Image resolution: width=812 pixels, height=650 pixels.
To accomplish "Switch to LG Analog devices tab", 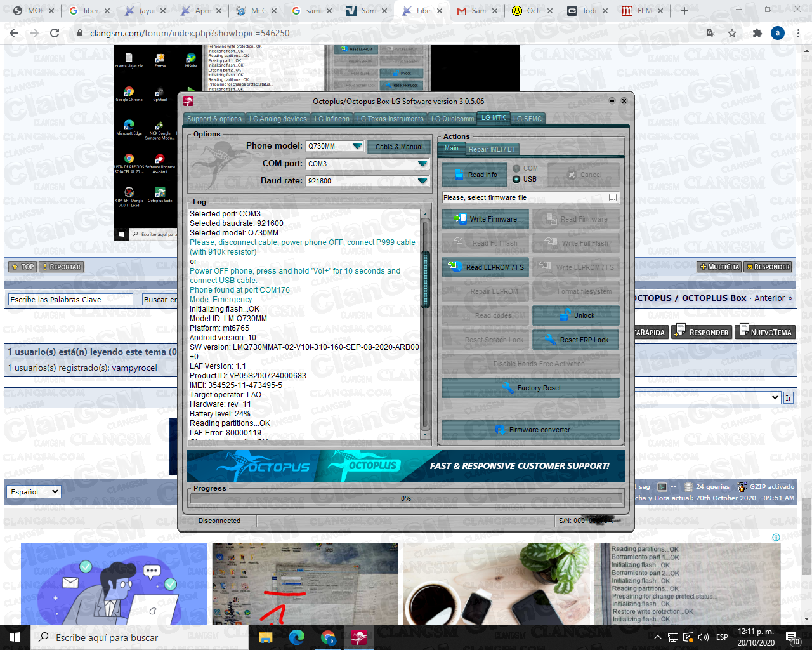I will tap(278, 119).
